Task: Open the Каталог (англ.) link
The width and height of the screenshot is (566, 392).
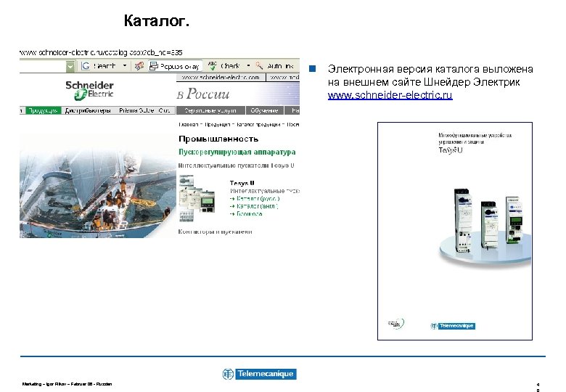Action: pos(257,206)
